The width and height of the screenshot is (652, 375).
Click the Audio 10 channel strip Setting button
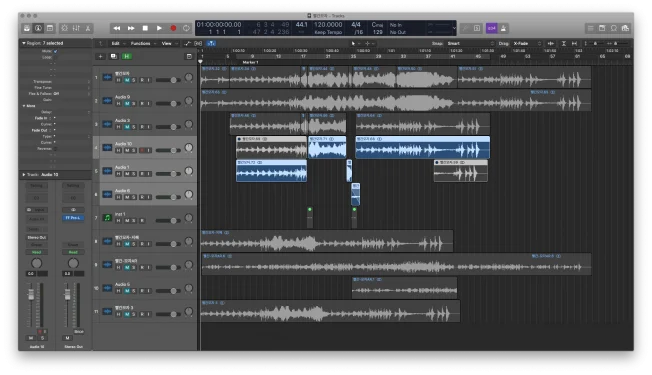pos(37,185)
